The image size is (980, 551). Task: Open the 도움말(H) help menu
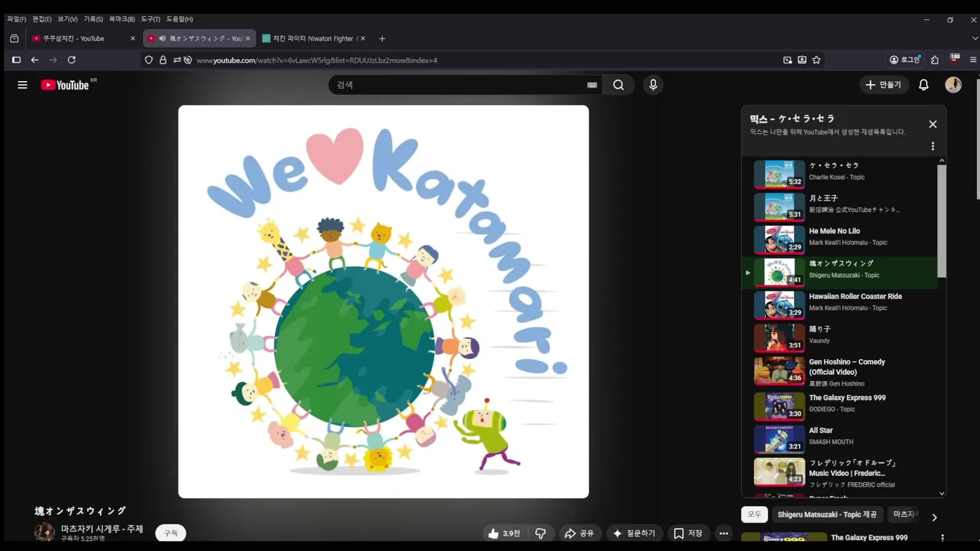(180, 19)
